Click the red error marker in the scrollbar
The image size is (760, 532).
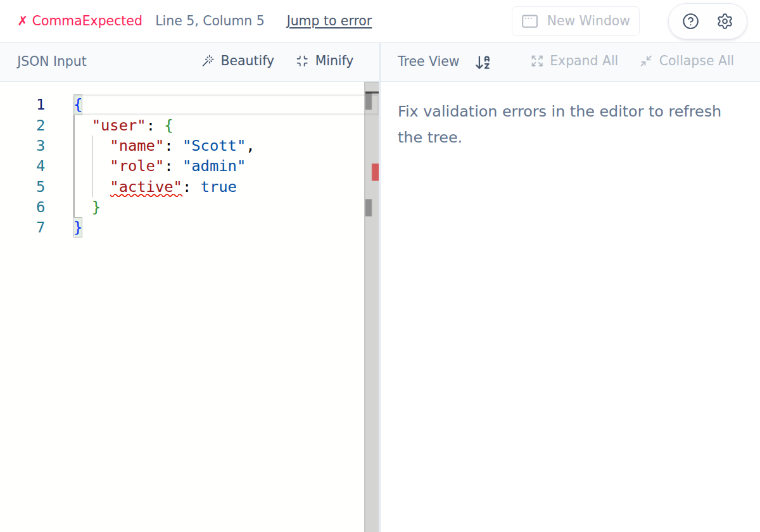coord(375,172)
